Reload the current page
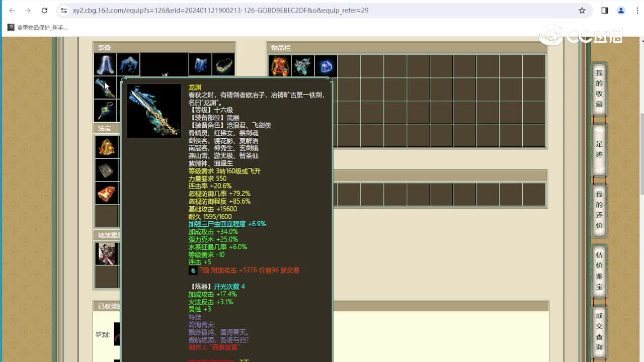This screenshot has height=362, width=644. [44, 10]
